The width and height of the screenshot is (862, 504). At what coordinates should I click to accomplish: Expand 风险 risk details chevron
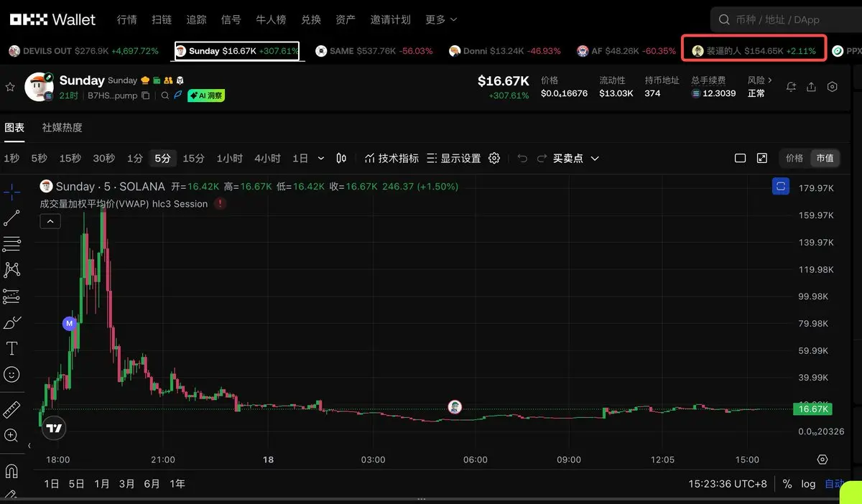(x=769, y=80)
